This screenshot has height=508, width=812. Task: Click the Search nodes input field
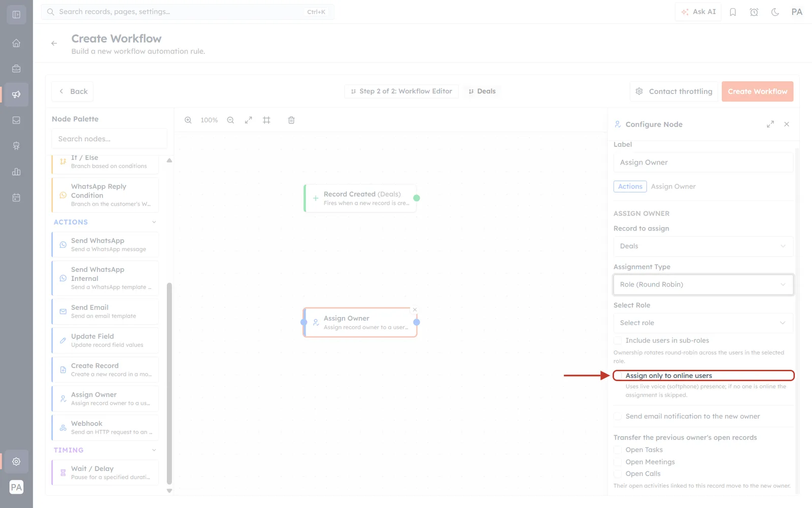click(109, 139)
